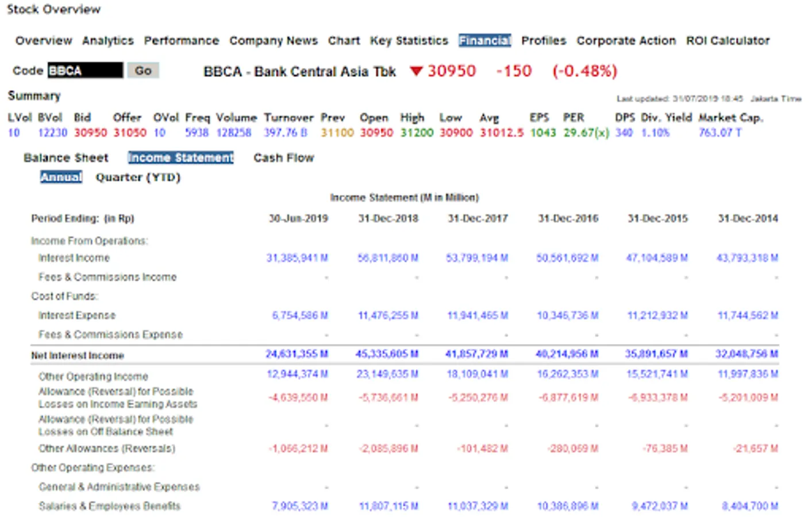Click the Low price value 30900
Image resolution: width=812 pixels, height=517 pixels.
coord(456,133)
